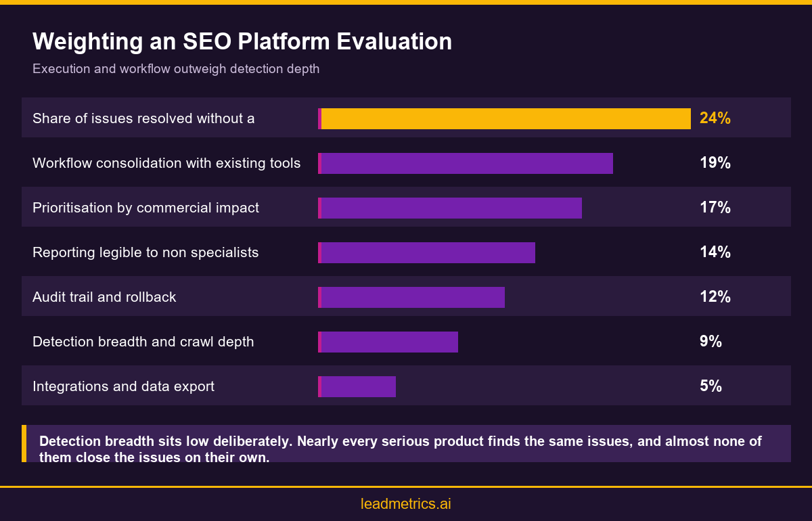Click the 19% value
The width and height of the screenshot is (812, 521).
[715, 163]
